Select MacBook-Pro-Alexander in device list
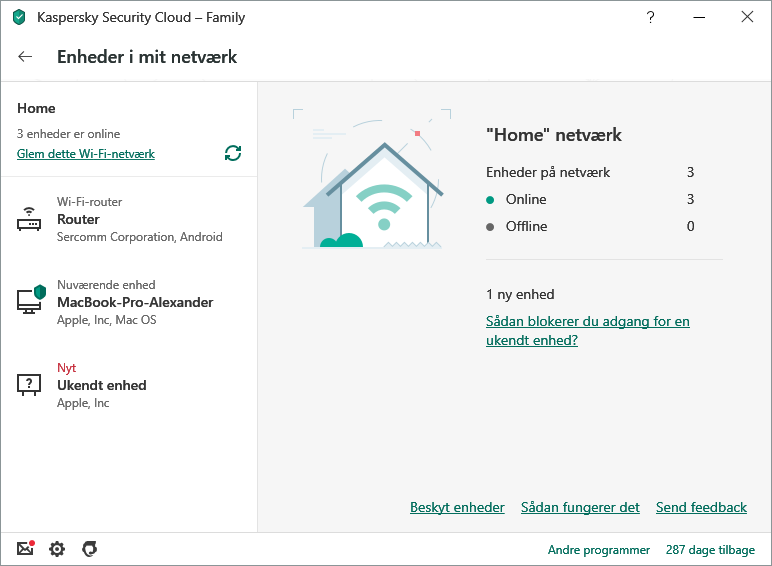The width and height of the screenshot is (772, 566). click(135, 302)
